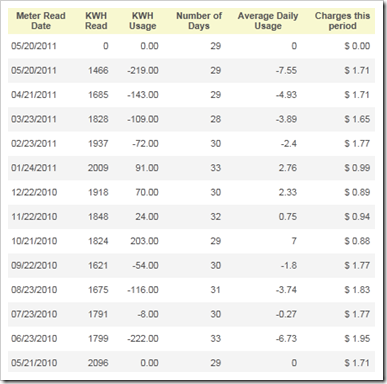Select the date cell 03/23/2011
The image size is (387, 384).
pyautogui.click(x=34, y=119)
